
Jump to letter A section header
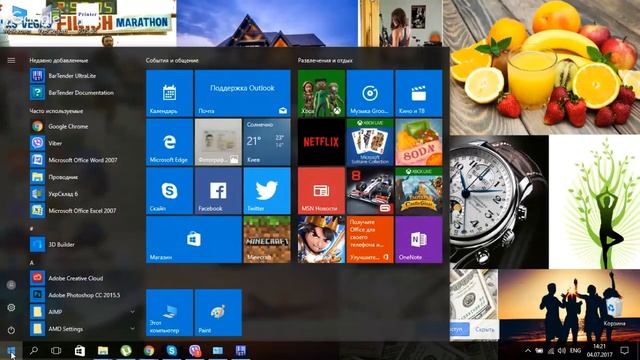tap(31, 262)
